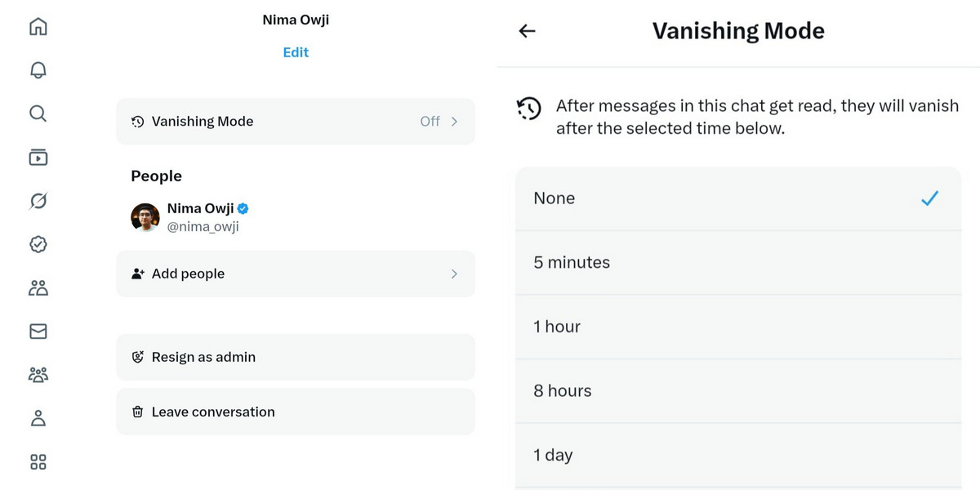The image size is (980, 490).
Task: Open the Profile person icon
Action: (38, 418)
